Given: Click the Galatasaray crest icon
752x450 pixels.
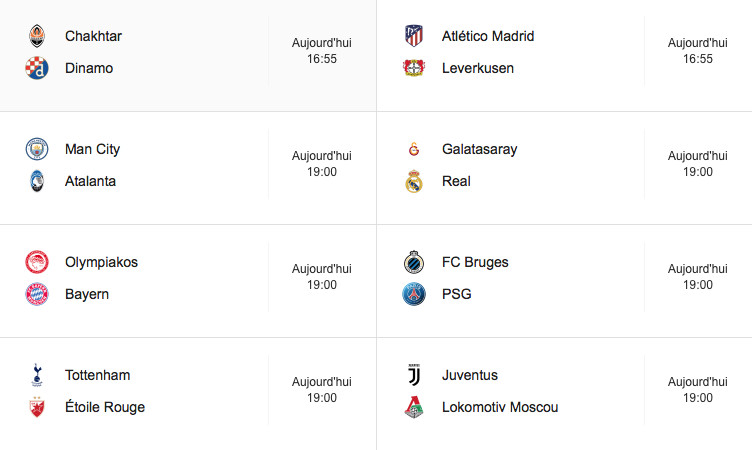Looking at the screenshot, I should pos(414,149).
